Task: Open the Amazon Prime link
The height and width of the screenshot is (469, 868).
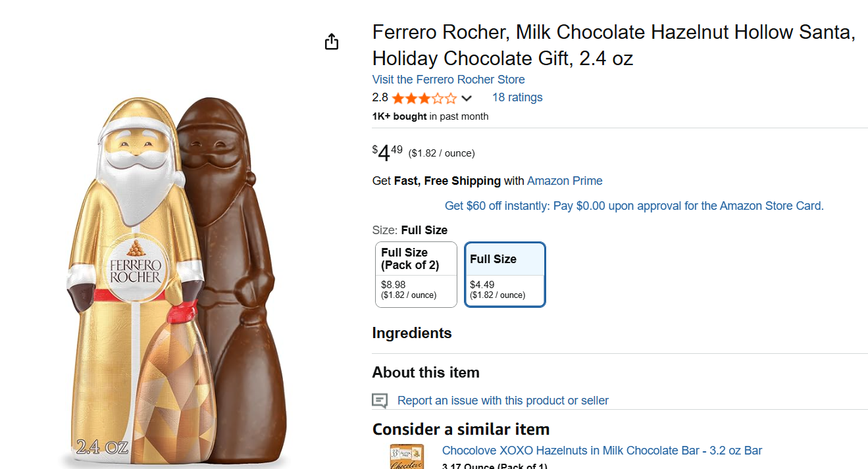Action: [x=565, y=181]
